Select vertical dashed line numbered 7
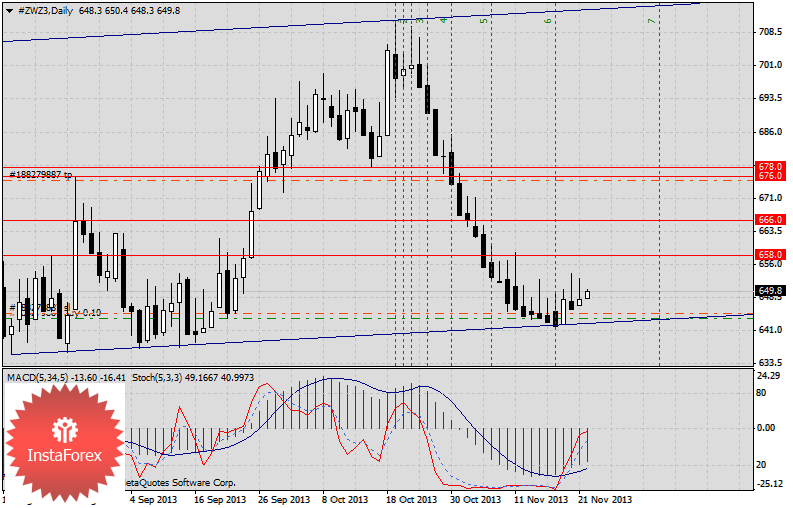793x508 pixels. 659,200
